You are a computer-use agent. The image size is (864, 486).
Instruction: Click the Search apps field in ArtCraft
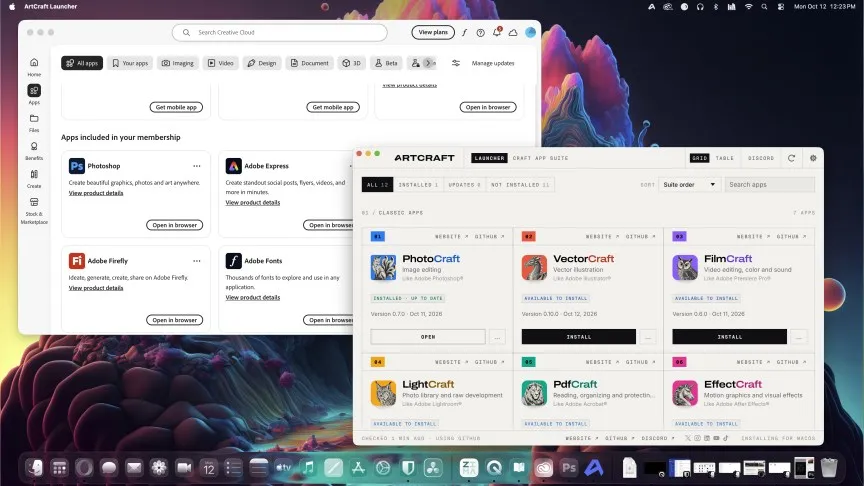coord(770,185)
